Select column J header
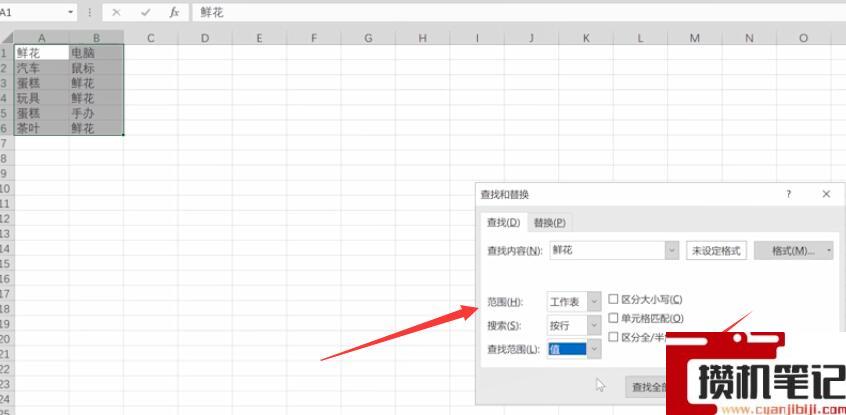Screen dimensions: 846x415 tap(531, 38)
